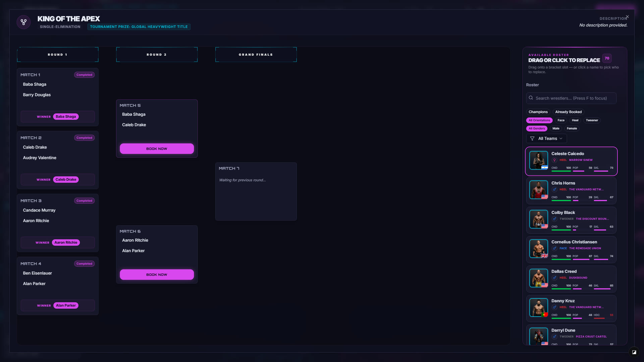This screenshot has height=362, width=644.
Task: Click the Match 1 winner badge Baba Shaga
Action: coord(66,117)
